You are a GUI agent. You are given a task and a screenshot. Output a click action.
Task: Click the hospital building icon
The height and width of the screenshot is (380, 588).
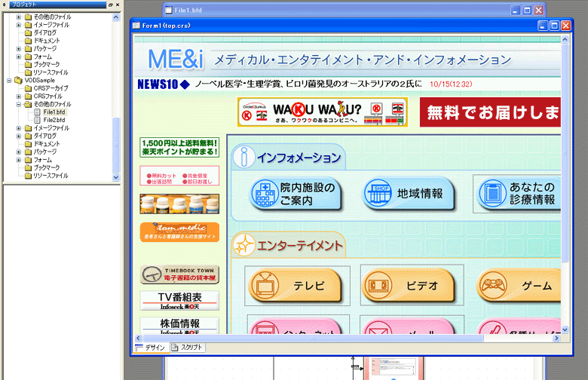(x=265, y=194)
